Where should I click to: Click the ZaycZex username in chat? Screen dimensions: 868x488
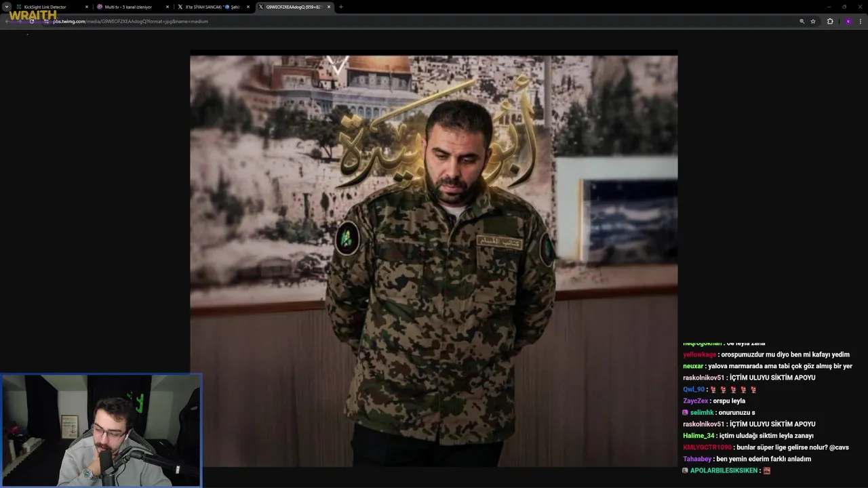pyautogui.click(x=695, y=401)
